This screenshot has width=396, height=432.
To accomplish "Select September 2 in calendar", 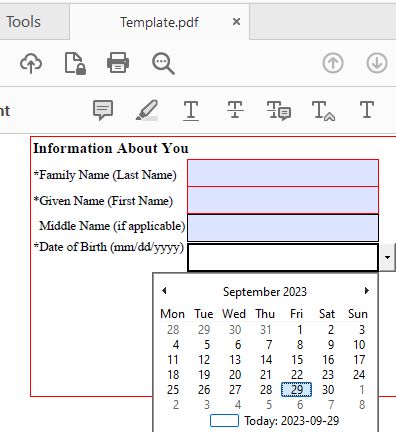I will (331, 330).
